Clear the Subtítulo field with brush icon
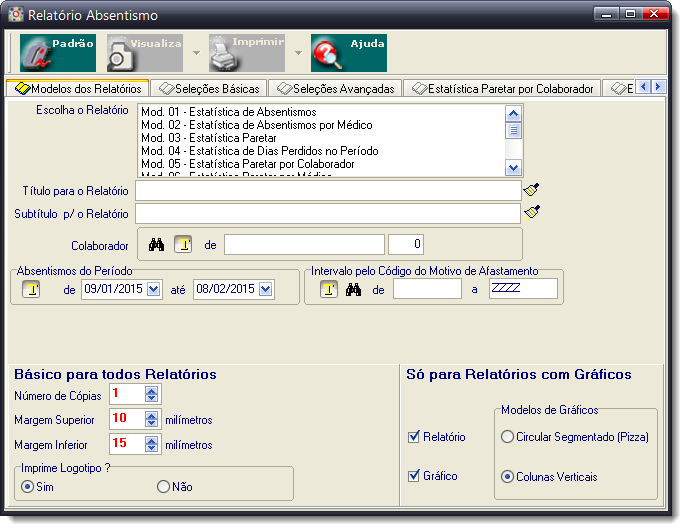This screenshot has height=531, width=687. (x=531, y=212)
